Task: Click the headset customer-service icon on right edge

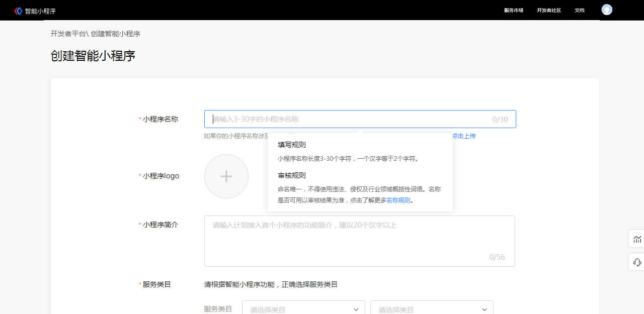Action: coord(636,262)
